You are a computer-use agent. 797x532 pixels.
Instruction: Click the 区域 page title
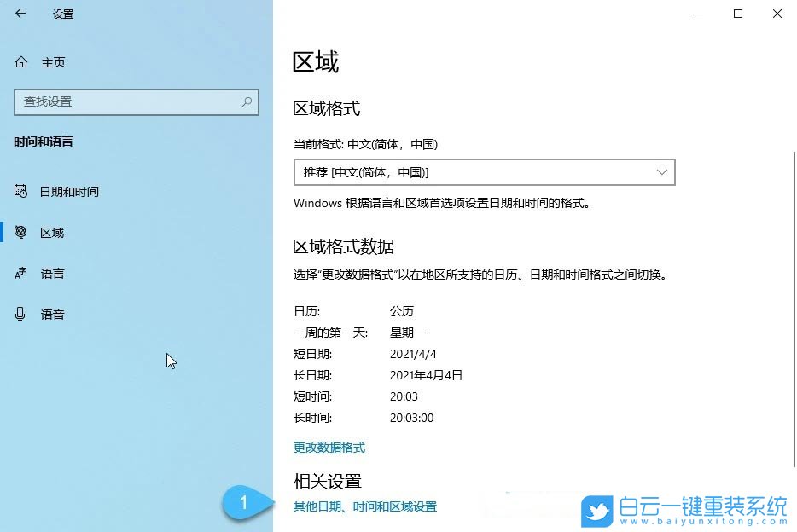coord(316,61)
